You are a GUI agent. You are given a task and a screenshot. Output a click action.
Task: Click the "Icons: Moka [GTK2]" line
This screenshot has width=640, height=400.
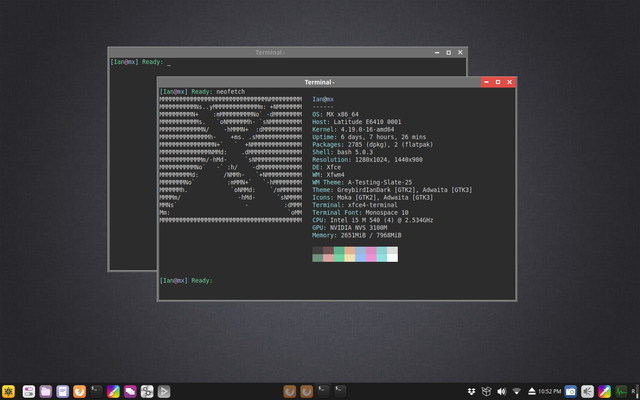click(x=373, y=198)
